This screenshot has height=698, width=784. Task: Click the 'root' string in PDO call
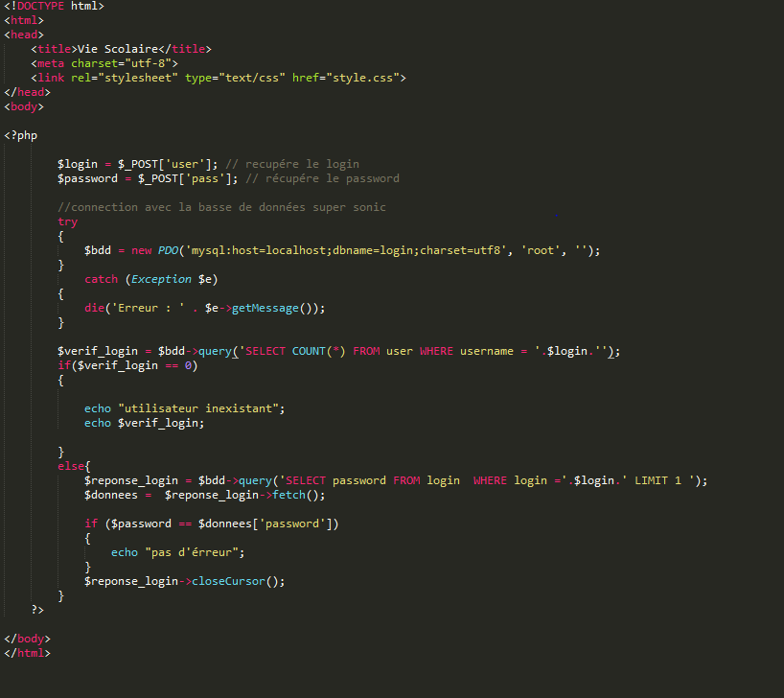[541, 250]
